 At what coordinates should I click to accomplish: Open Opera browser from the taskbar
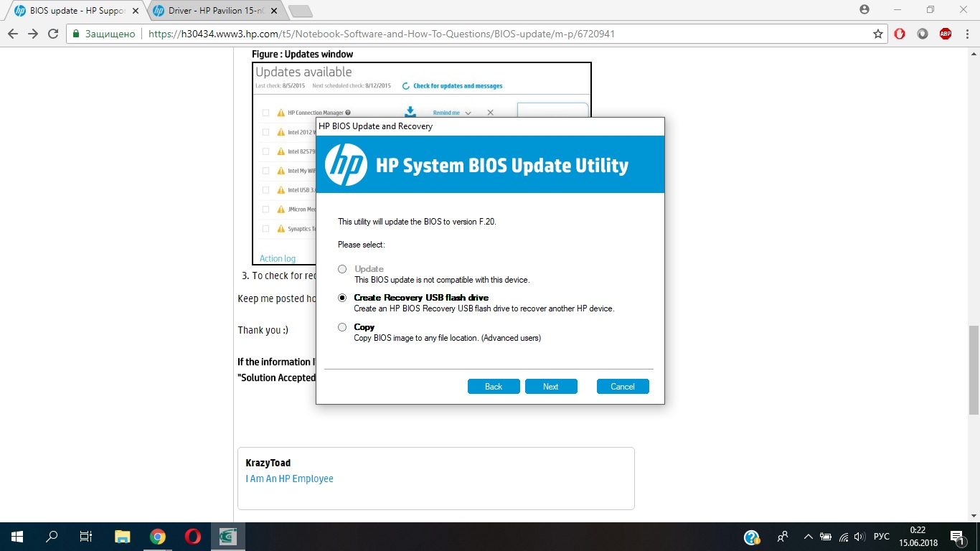pyautogui.click(x=192, y=537)
